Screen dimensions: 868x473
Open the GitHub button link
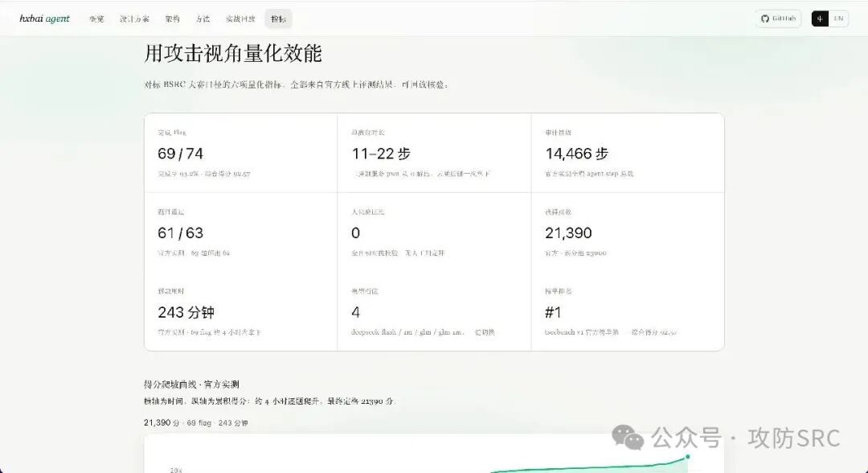point(778,19)
